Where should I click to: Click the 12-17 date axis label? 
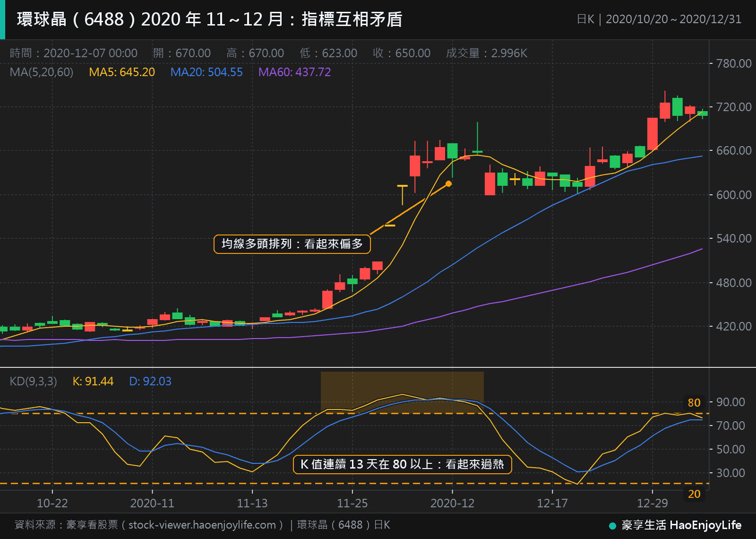[x=552, y=503]
